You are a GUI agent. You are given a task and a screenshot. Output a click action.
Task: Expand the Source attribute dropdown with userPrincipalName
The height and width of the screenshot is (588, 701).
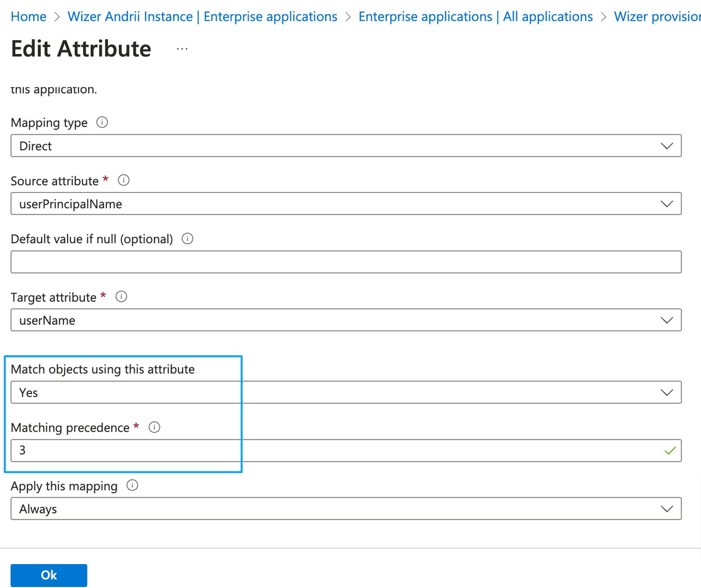point(666,204)
